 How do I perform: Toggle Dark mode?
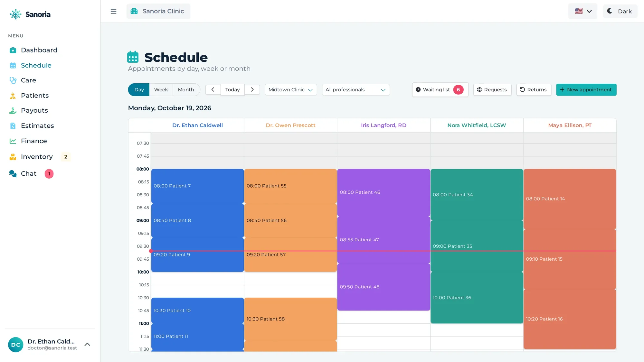620,11
